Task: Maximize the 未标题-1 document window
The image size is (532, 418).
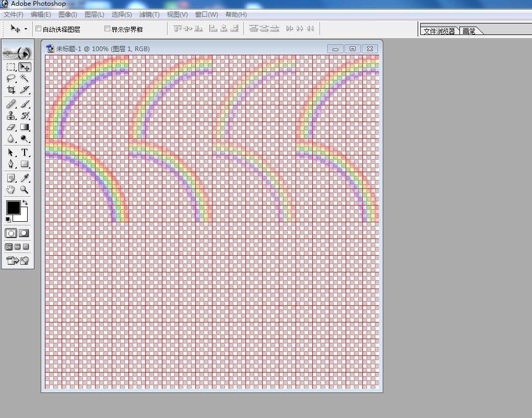Action: click(352, 49)
